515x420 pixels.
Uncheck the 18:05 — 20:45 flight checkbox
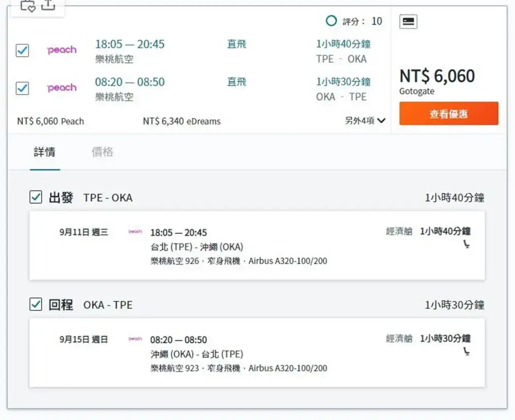22,50
